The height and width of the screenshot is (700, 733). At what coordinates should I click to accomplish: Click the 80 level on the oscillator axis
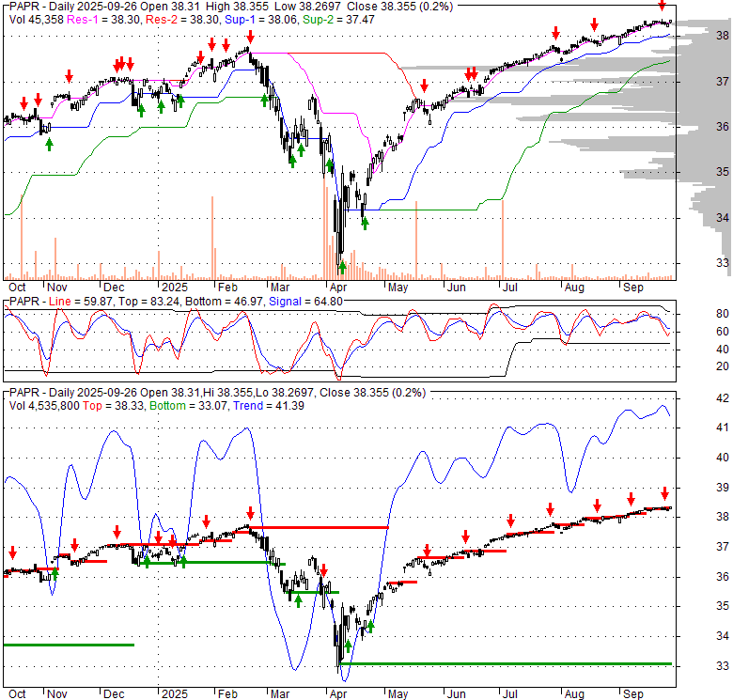coord(723,314)
